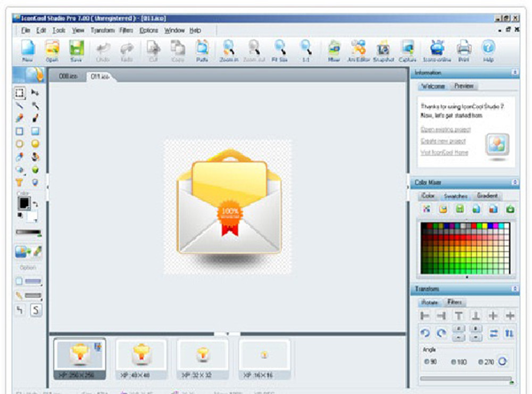Click the 1:1 zoom icon
This screenshot has width=532, height=394.
[x=306, y=51]
